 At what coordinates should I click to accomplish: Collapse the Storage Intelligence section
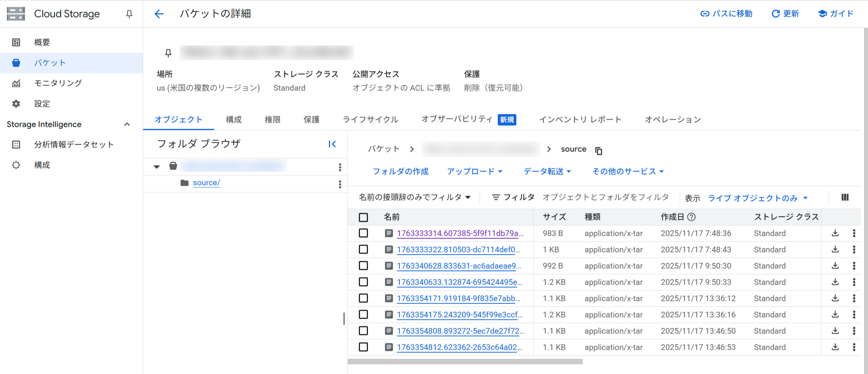click(127, 124)
